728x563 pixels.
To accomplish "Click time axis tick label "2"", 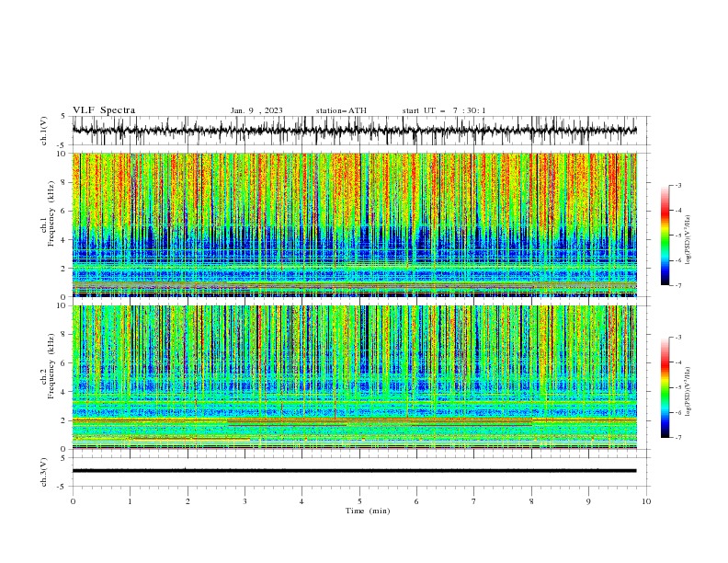I will 188,501.
